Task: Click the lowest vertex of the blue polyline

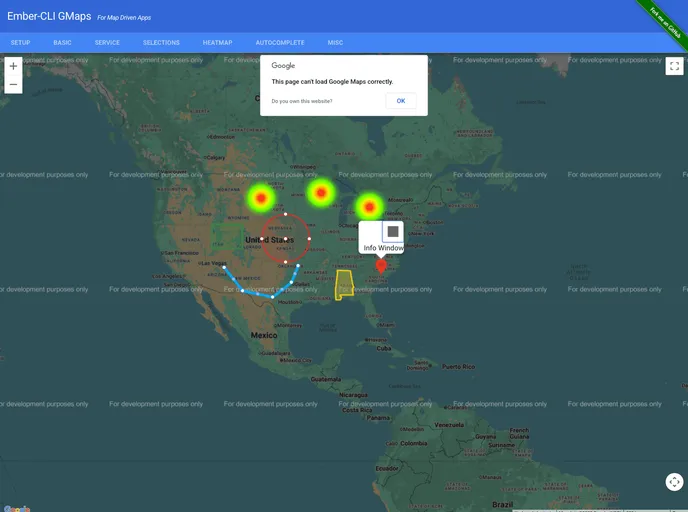Action: click(x=272, y=297)
